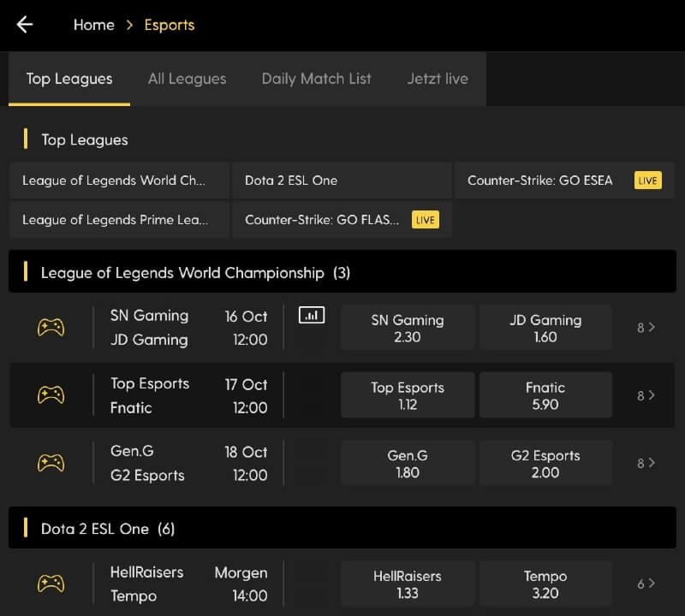Click gamepad icon for Top Esports match

point(51,395)
